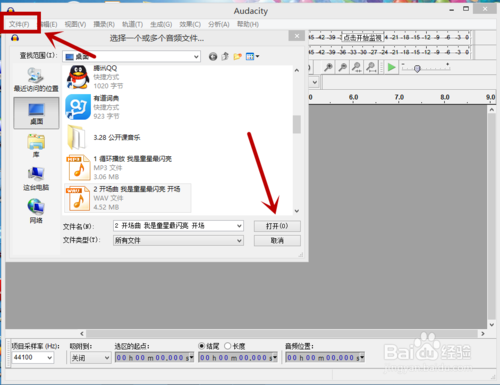Click green play-at-speed button
Viewport: 500px width, 385px height.
click(x=391, y=68)
